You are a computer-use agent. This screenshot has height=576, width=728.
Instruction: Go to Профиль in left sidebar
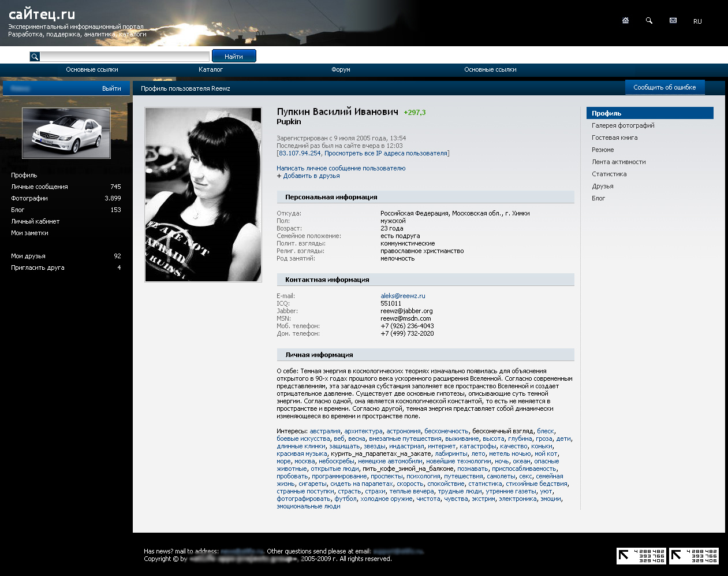tap(24, 175)
